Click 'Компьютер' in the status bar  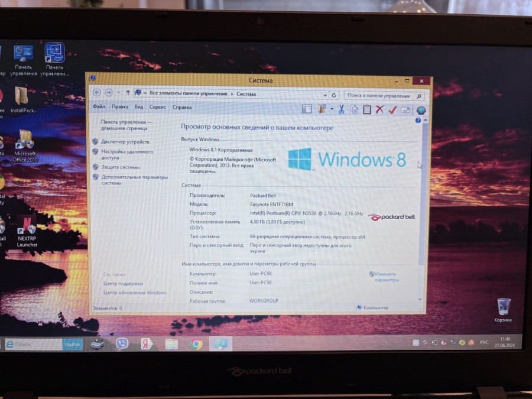pos(375,308)
